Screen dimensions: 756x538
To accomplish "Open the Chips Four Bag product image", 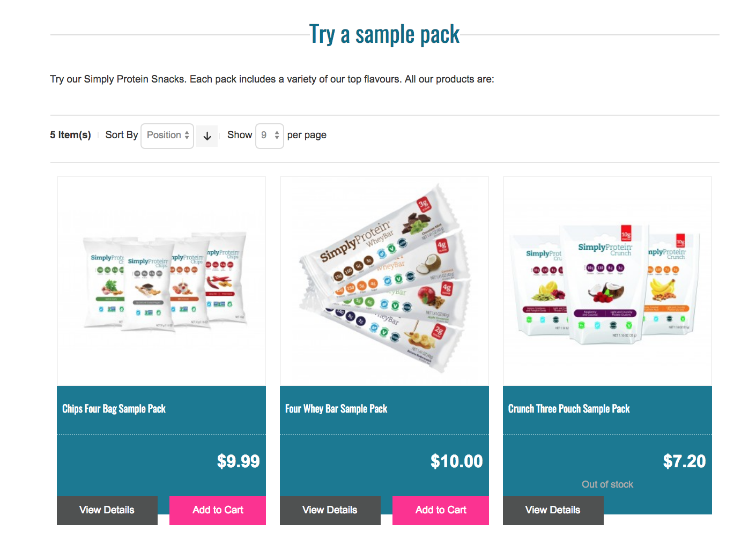I will pyautogui.click(x=161, y=281).
